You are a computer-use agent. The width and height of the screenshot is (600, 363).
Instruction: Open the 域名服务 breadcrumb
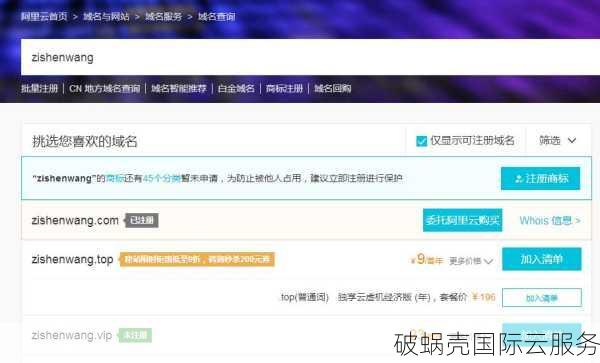163,16
